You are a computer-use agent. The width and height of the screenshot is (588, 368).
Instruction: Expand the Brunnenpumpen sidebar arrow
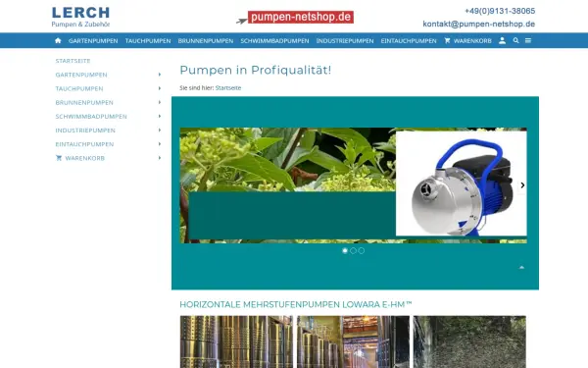coord(160,102)
